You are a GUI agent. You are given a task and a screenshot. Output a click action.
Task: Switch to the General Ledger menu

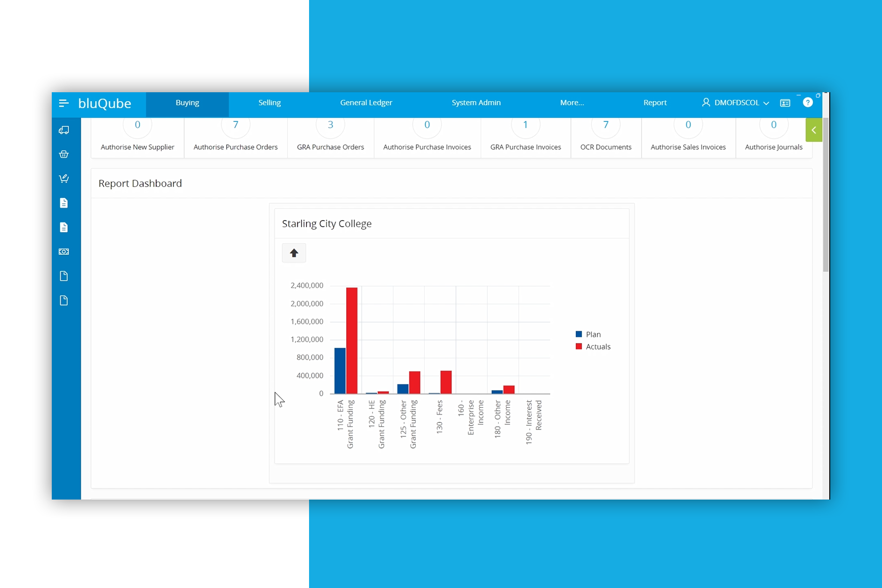click(x=366, y=103)
